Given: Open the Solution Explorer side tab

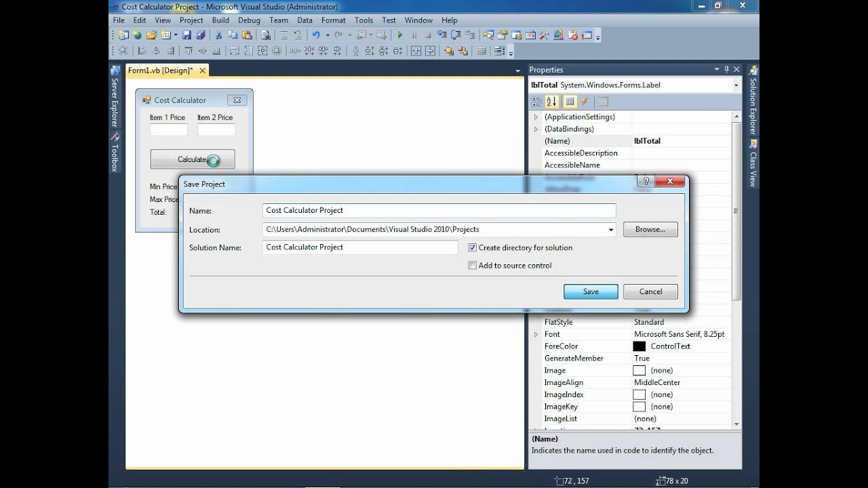Looking at the screenshot, I should pyautogui.click(x=753, y=100).
